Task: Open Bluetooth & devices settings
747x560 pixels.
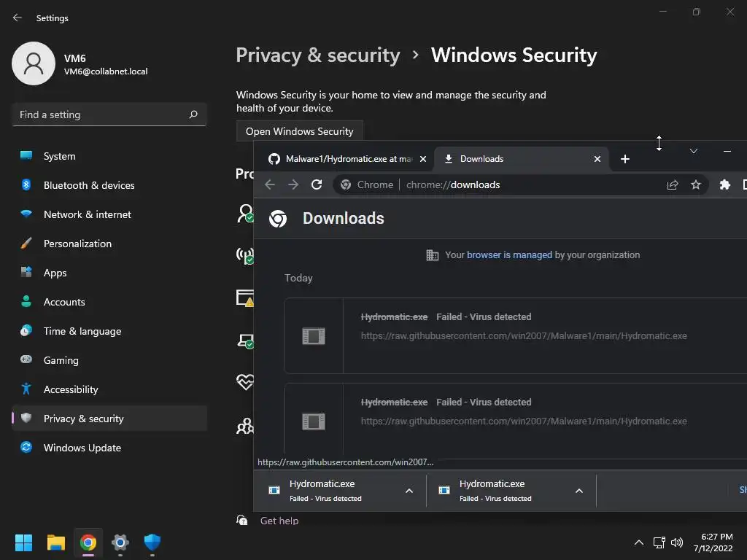Action: click(x=89, y=185)
